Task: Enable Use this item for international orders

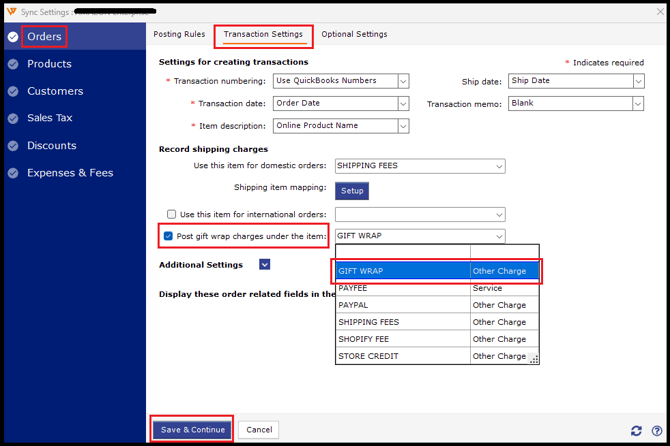Action: (172, 214)
